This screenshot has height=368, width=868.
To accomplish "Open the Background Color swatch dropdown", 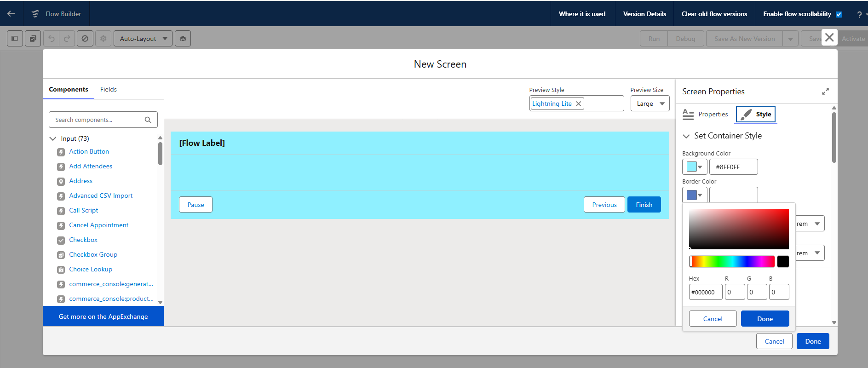I will (x=694, y=167).
